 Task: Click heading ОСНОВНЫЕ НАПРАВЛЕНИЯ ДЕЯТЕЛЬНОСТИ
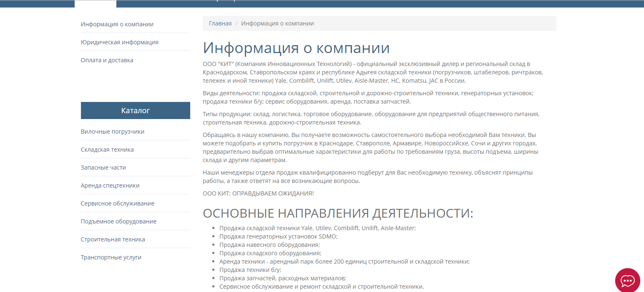338,213
